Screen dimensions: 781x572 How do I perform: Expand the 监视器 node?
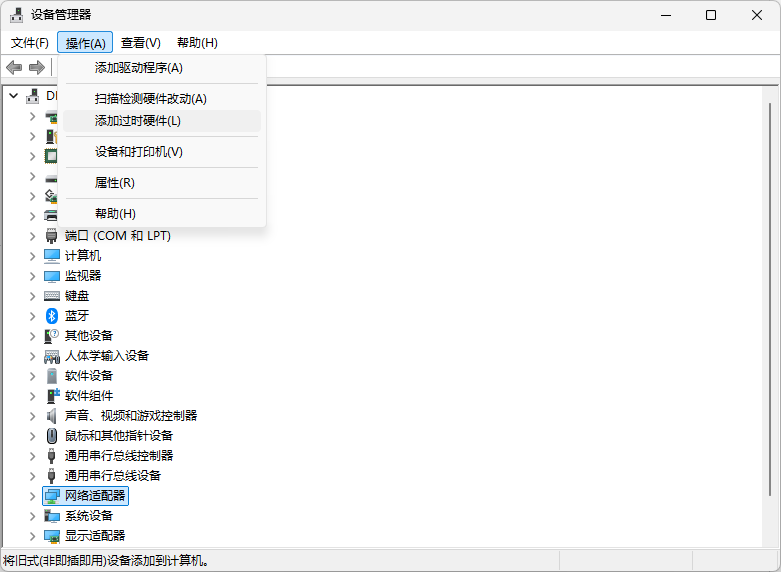(x=32, y=276)
